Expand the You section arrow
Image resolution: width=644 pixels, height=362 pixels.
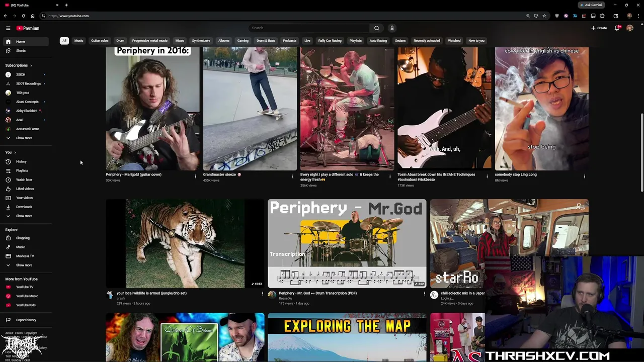(x=15, y=152)
